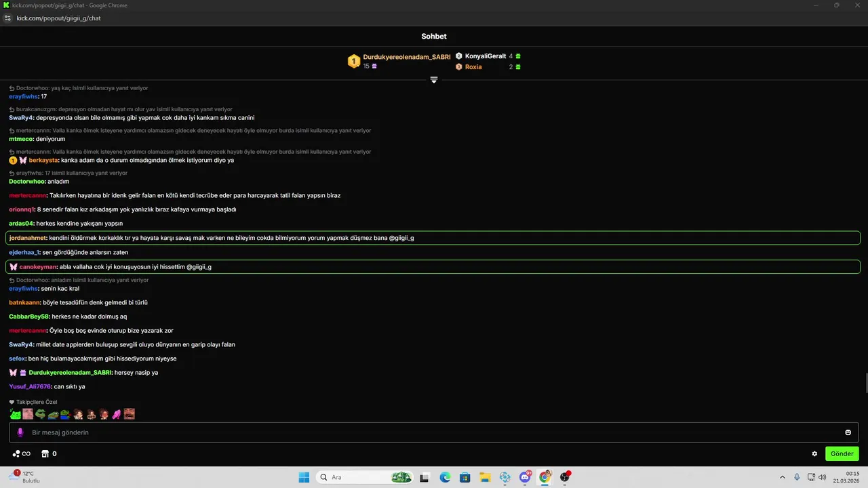Click the green cat emote
The image size is (868, 488).
[15, 414]
